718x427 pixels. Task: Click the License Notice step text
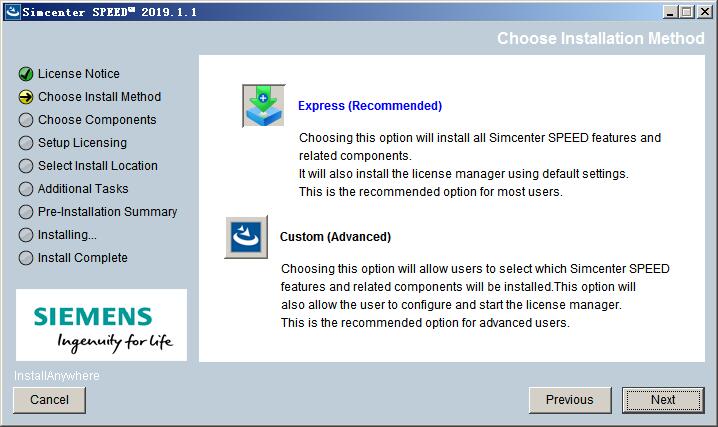click(x=79, y=74)
